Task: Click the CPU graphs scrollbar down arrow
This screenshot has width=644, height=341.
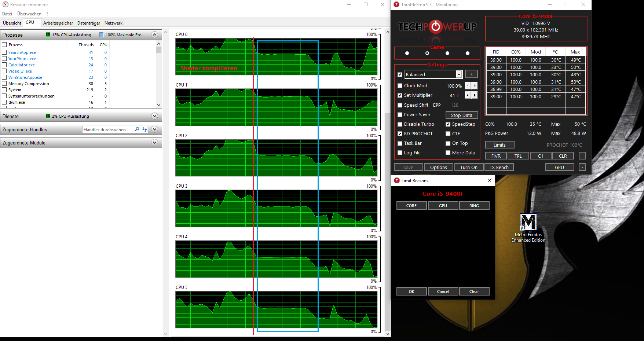Action: click(388, 334)
